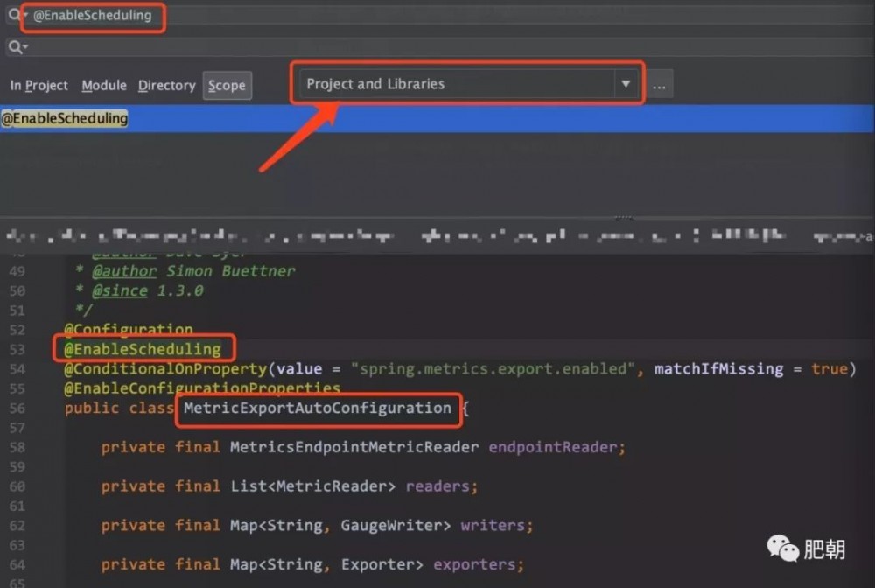Click @Configuration annotation on line 52
The image size is (875, 588).
[129, 330]
